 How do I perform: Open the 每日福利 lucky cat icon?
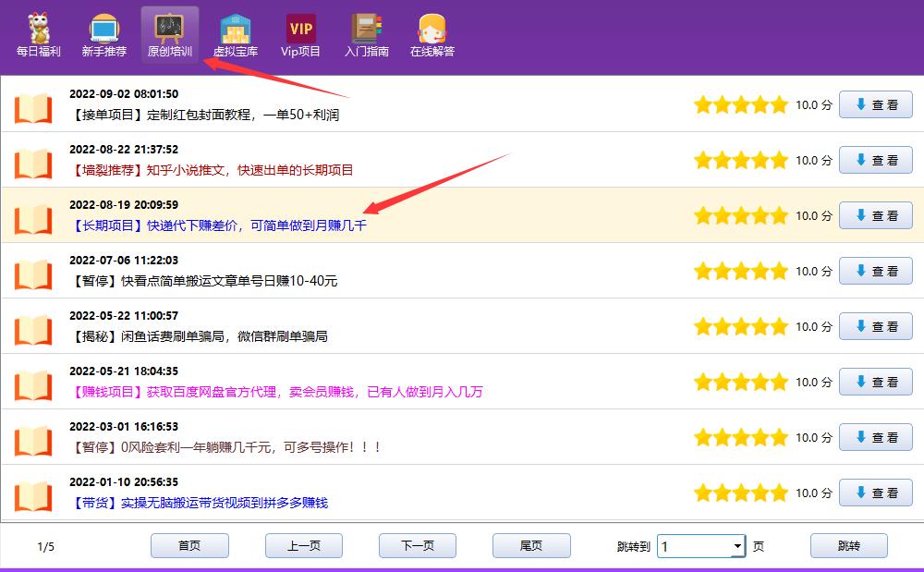pyautogui.click(x=38, y=29)
